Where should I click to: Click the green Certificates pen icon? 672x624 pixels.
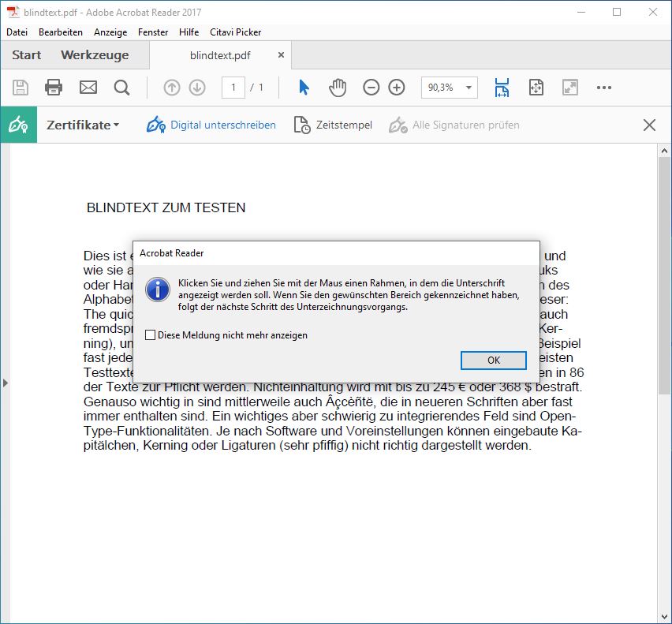coord(18,125)
